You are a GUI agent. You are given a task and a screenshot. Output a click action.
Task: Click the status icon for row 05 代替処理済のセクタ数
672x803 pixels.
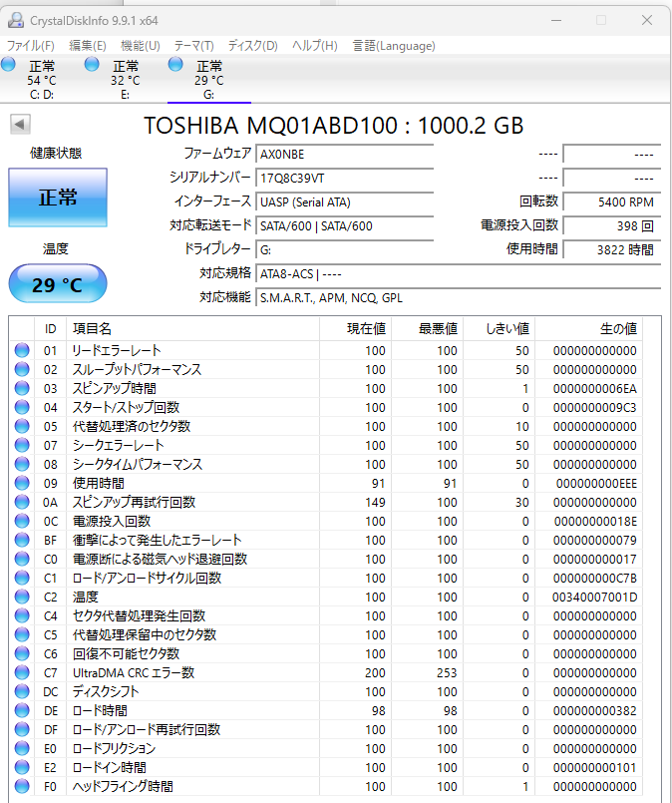click(x=22, y=426)
